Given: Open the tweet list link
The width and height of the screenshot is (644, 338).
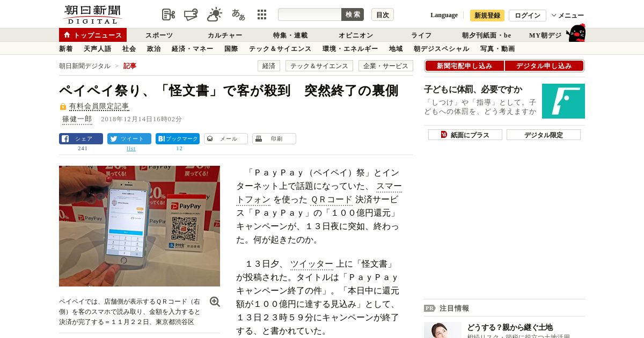Looking at the screenshot, I should coord(131,149).
